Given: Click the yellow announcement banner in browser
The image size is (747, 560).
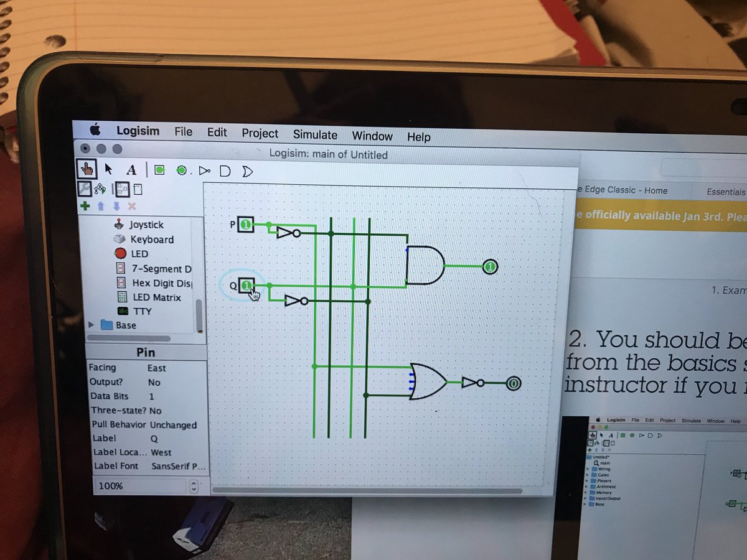Looking at the screenshot, I should pyautogui.click(x=660, y=217).
